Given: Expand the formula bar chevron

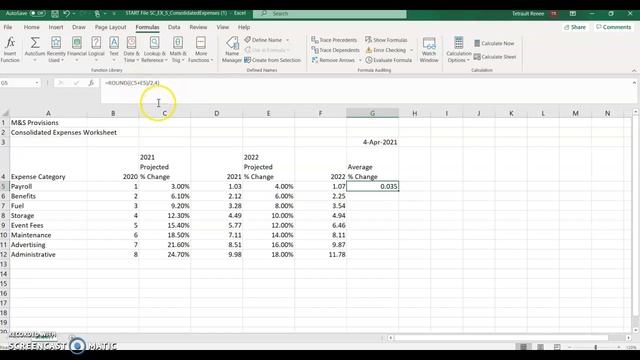Looking at the screenshot, I should pos(634,83).
